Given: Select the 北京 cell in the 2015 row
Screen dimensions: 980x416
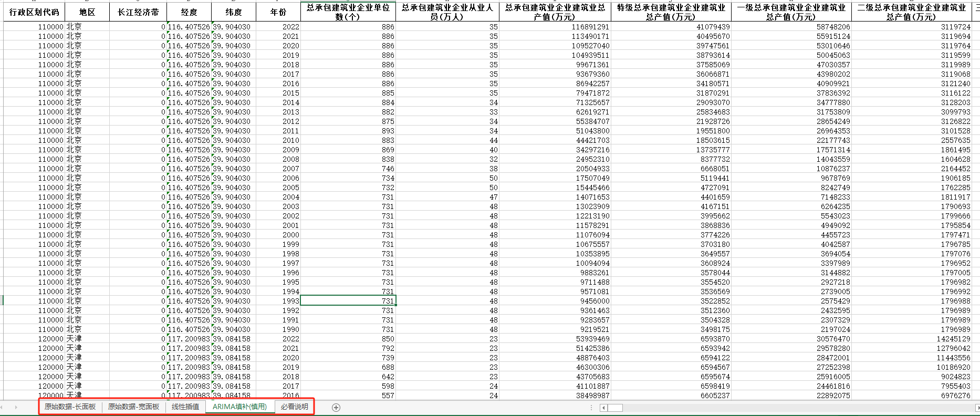Looking at the screenshot, I should [x=87, y=93].
